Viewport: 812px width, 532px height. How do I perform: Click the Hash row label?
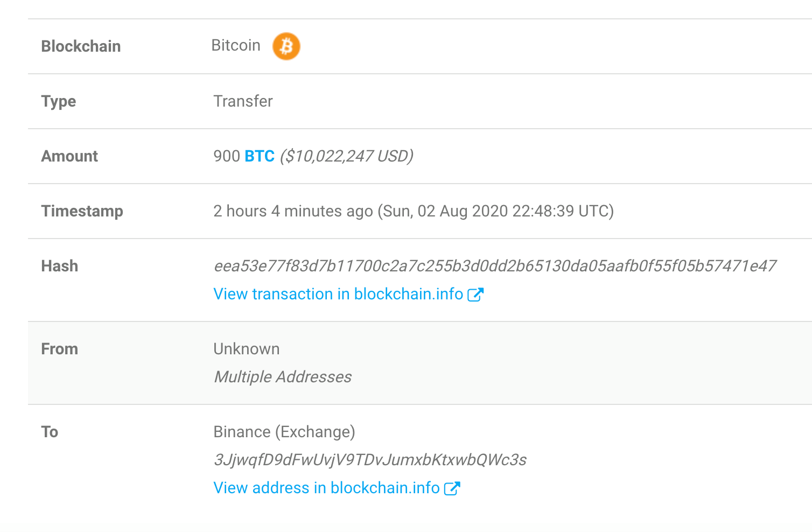click(60, 266)
